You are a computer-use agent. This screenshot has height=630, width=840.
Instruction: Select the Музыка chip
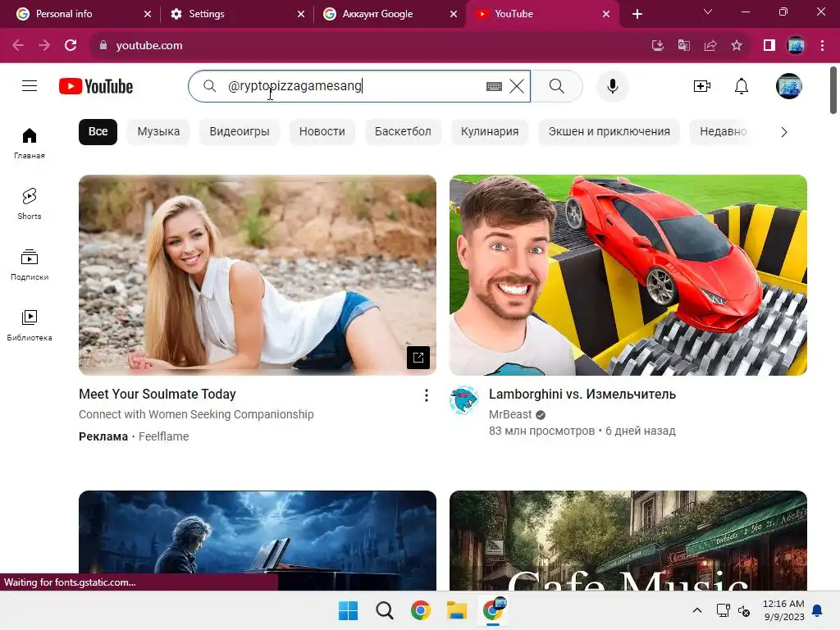[158, 132]
